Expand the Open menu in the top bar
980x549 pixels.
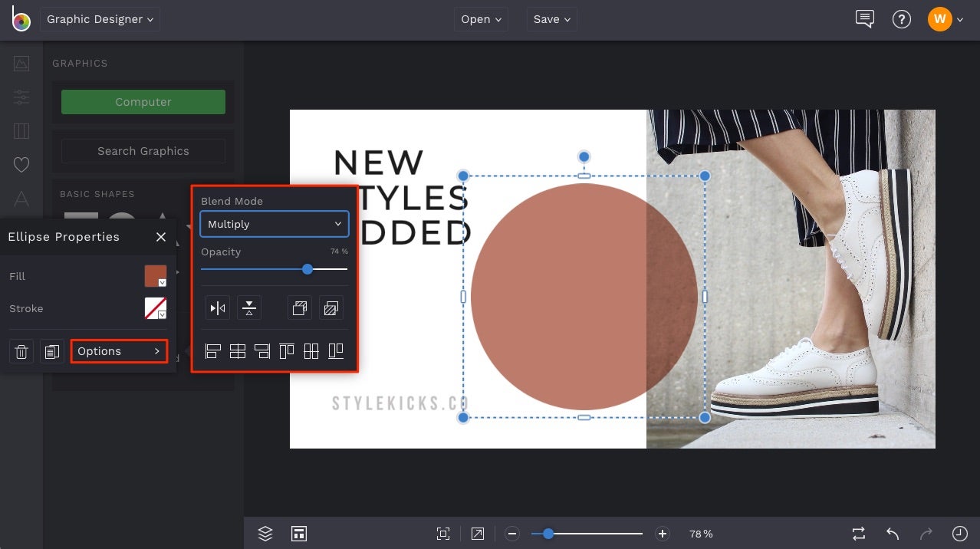pyautogui.click(x=481, y=18)
